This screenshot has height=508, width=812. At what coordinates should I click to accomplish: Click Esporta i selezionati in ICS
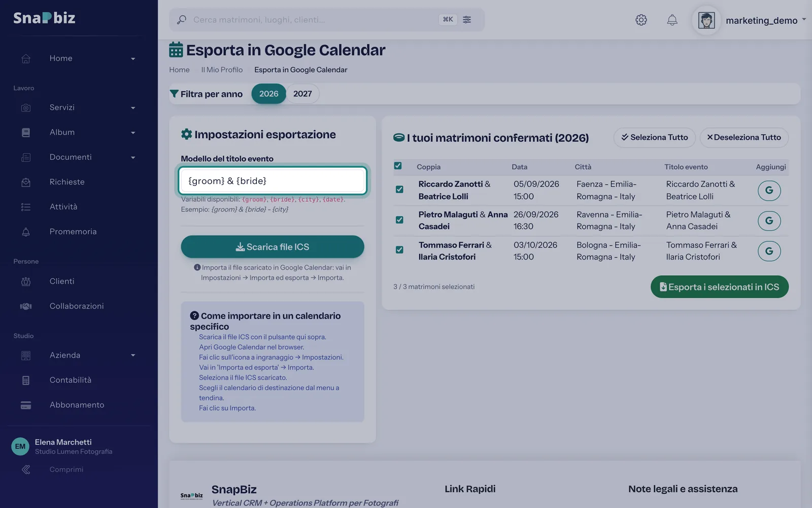click(720, 287)
